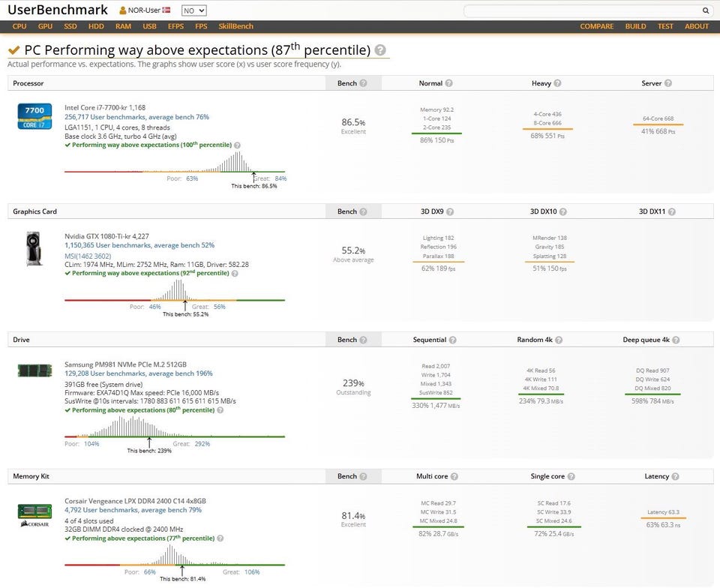Open the USB menu item
Screen dimensions: 720x588
[x=149, y=26]
